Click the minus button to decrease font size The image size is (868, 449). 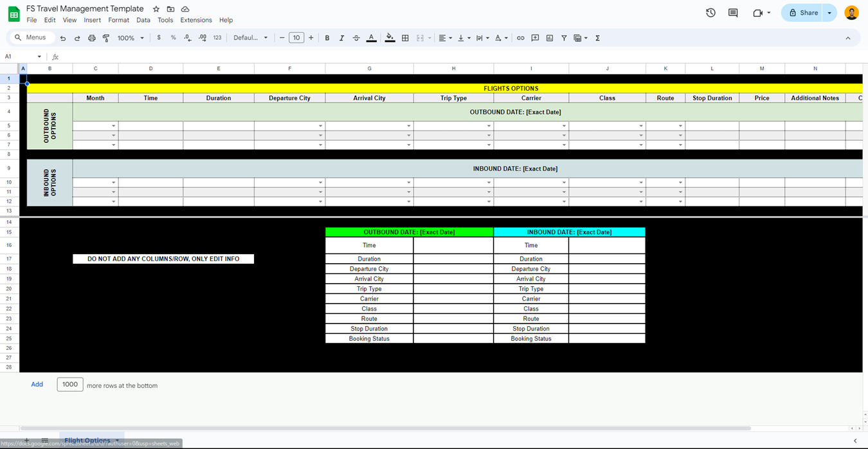[282, 38]
